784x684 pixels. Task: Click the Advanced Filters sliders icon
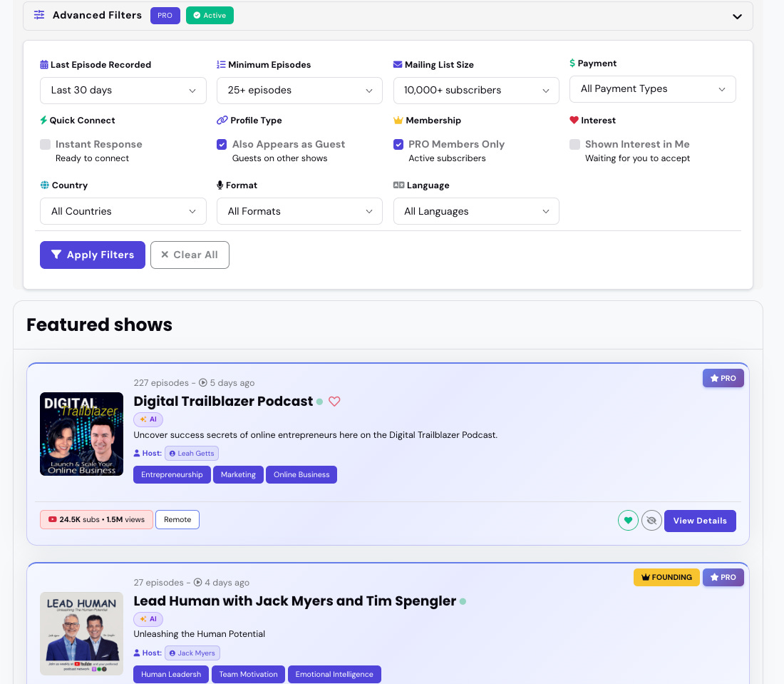pyautogui.click(x=39, y=15)
